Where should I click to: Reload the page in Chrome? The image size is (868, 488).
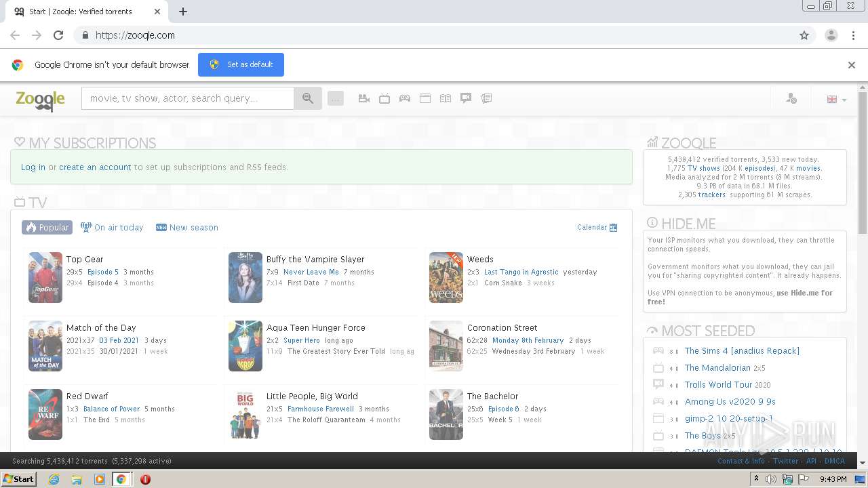click(58, 35)
